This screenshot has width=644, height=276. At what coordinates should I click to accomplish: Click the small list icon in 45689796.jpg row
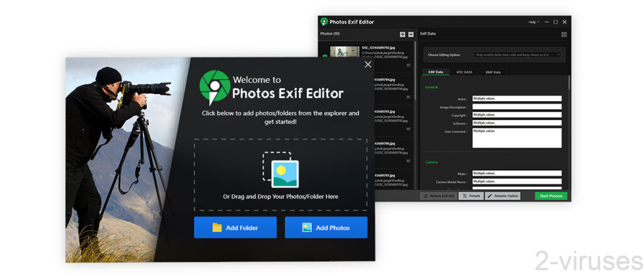409,161
